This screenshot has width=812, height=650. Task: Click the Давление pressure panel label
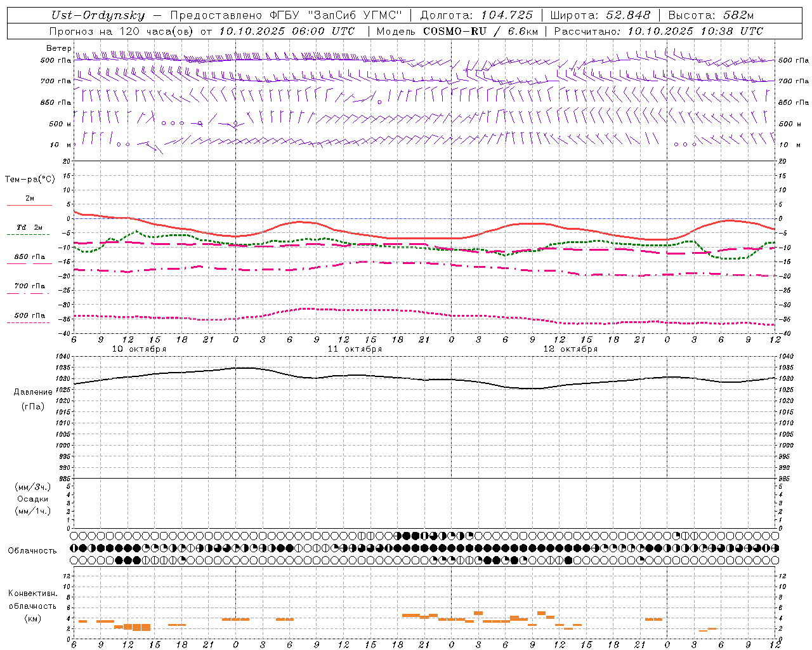pos(33,392)
